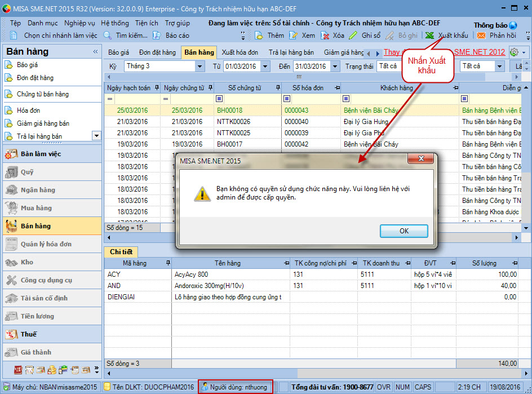Open the Tiền lương module
The height and width of the screenshot is (394, 532).
pos(52,316)
